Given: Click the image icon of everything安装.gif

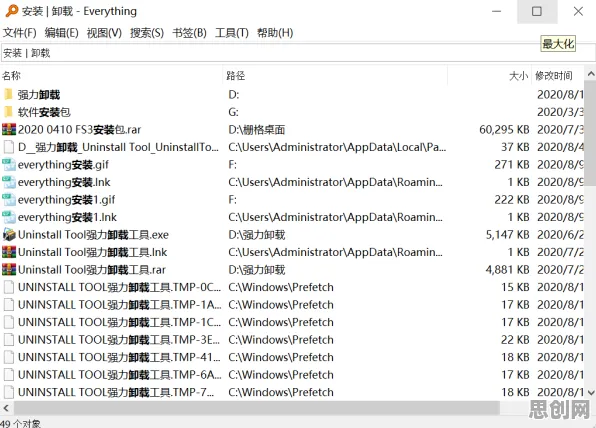Looking at the screenshot, I should pos(9,165).
